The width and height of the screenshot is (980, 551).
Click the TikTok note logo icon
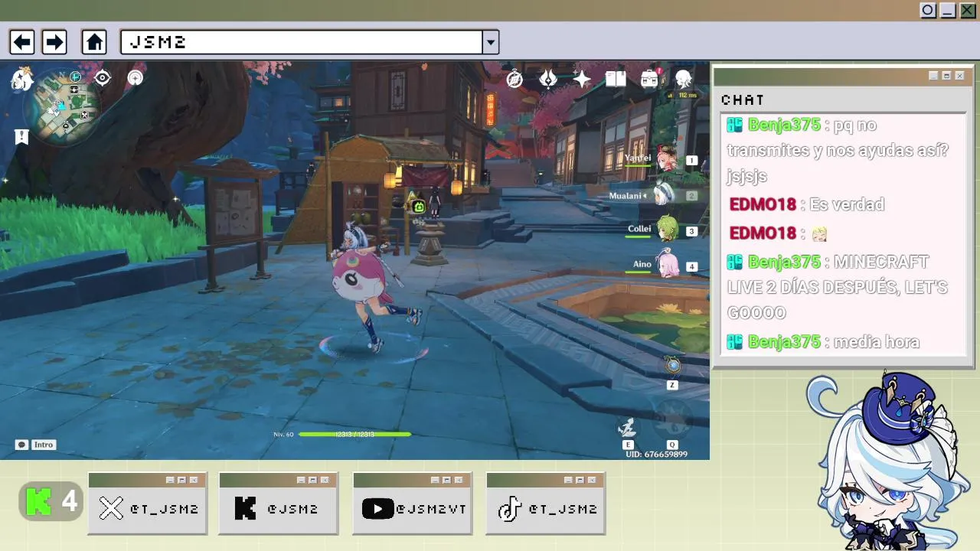[509, 509]
